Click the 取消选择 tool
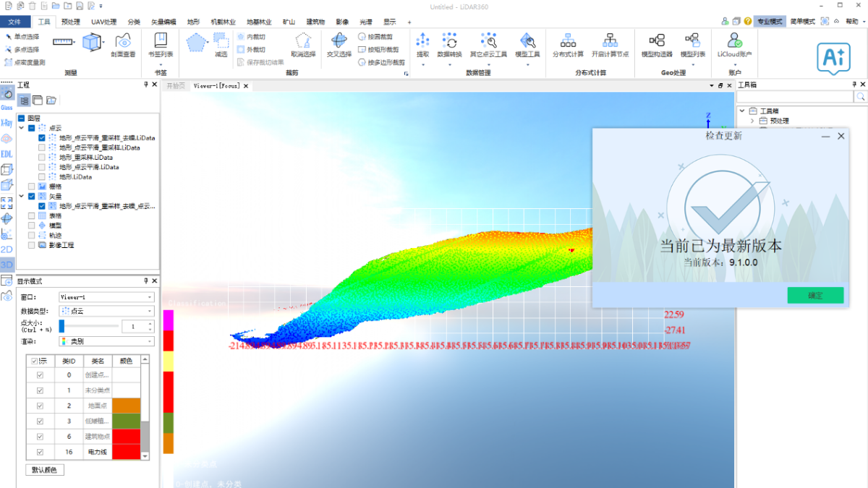This screenshot has height=488, width=868. pyautogui.click(x=303, y=45)
